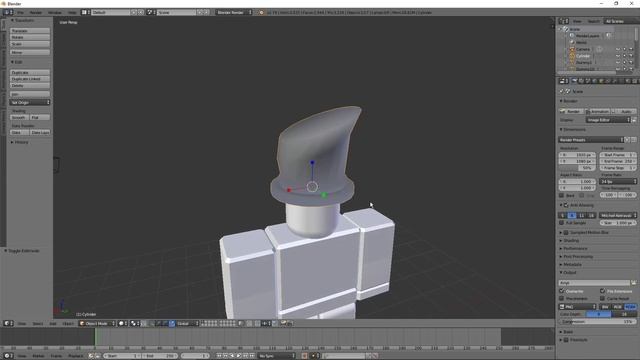Image resolution: width=640 pixels, height=360 pixels.
Task: Open the Help menu
Action: (72, 12)
